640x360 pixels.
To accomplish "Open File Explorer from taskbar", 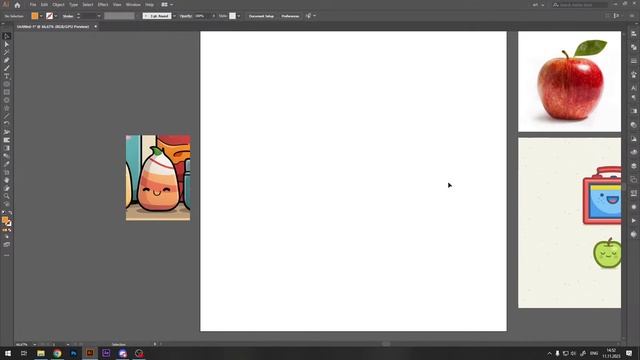I will pyautogui.click(x=41, y=353).
